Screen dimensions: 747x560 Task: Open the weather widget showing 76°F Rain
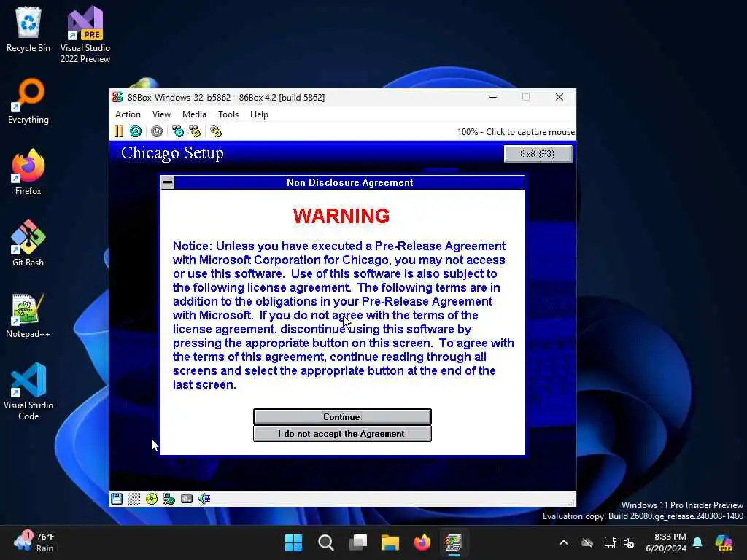pos(34,542)
